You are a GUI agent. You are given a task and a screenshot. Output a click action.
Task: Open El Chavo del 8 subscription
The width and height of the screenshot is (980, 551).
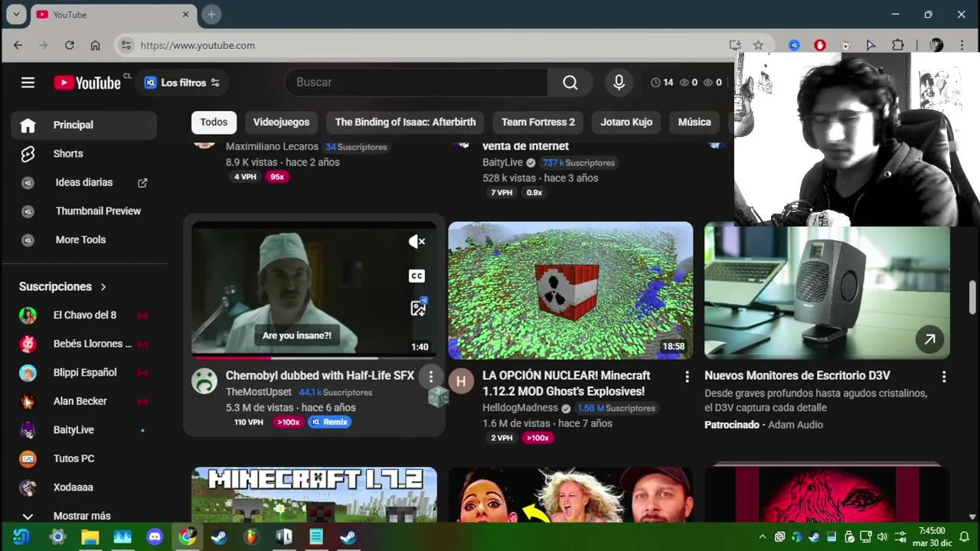[x=84, y=315]
